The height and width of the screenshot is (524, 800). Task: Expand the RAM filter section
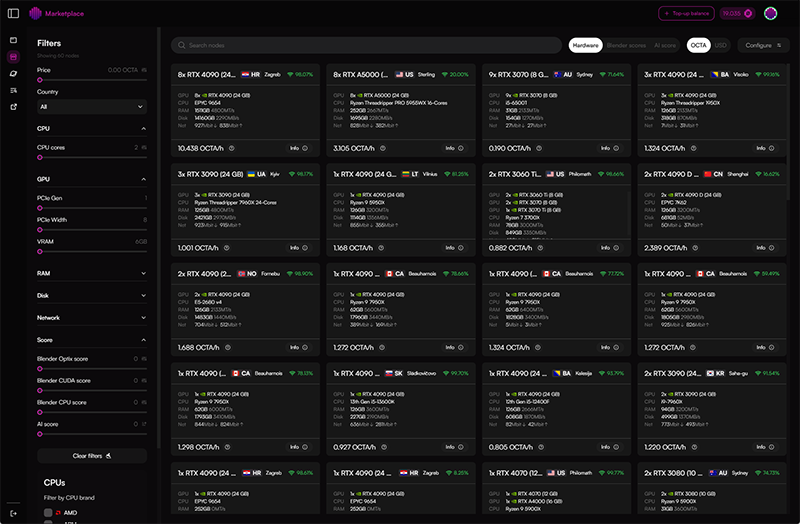pyautogui.click(x=143, y=273)
